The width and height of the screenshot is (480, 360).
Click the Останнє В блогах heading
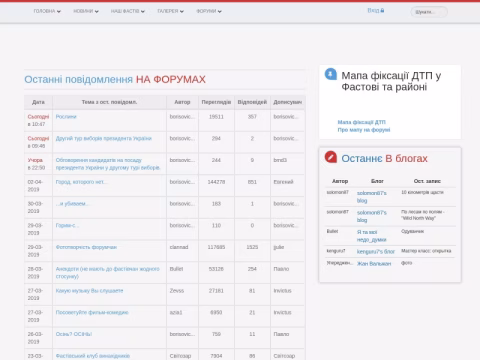pyautogui.click(x=384, y=158)
